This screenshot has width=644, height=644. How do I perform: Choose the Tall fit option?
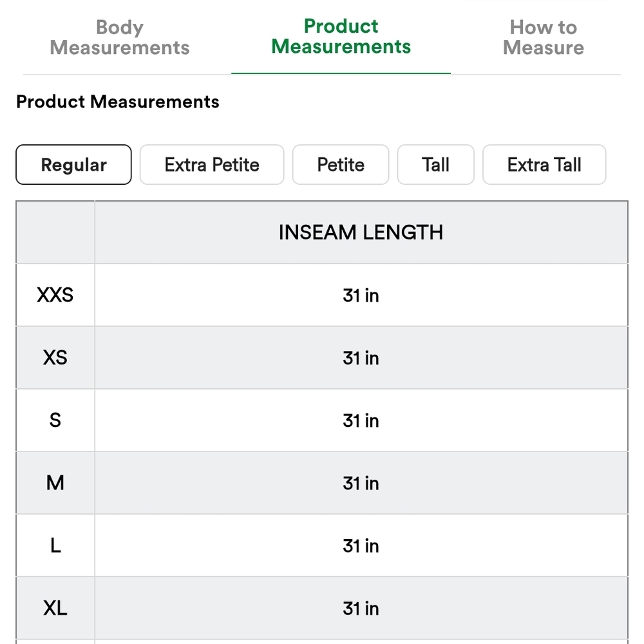436,165
